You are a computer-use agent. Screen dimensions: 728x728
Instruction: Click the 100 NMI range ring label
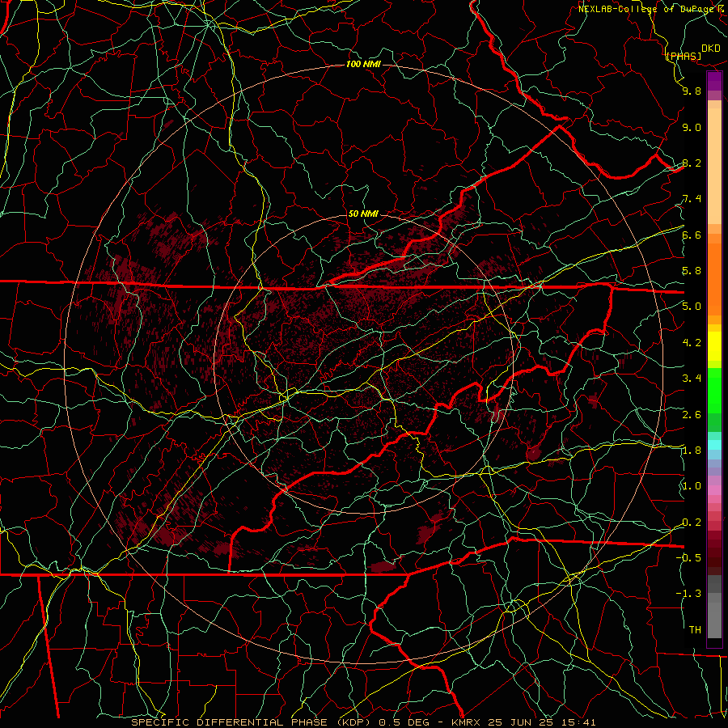[363, 64]
